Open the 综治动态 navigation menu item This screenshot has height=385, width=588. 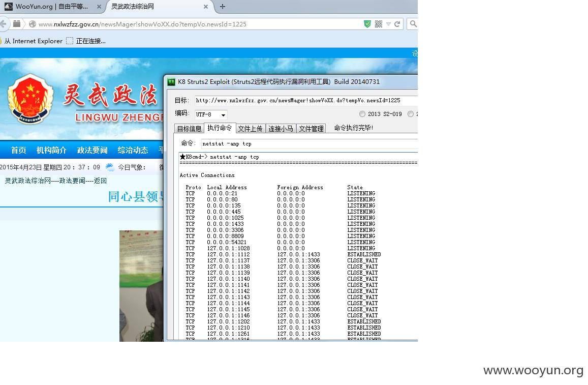click(x=133, y=150)
